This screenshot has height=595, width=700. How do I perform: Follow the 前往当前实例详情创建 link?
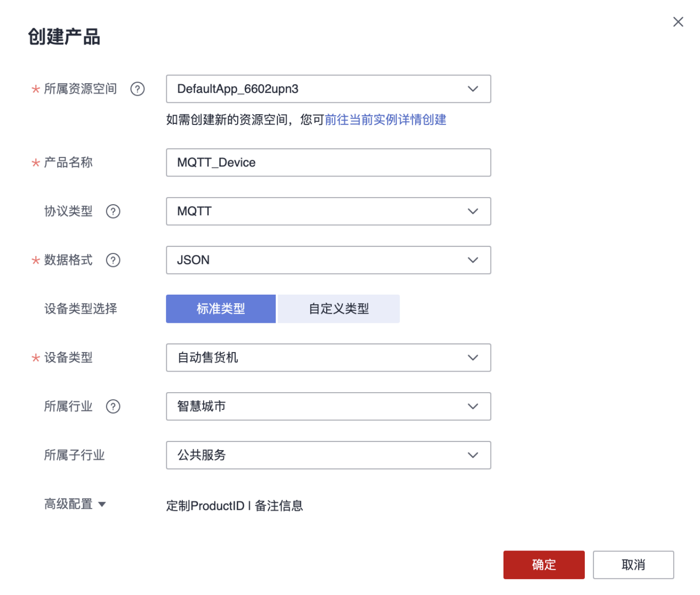(385, 120)
